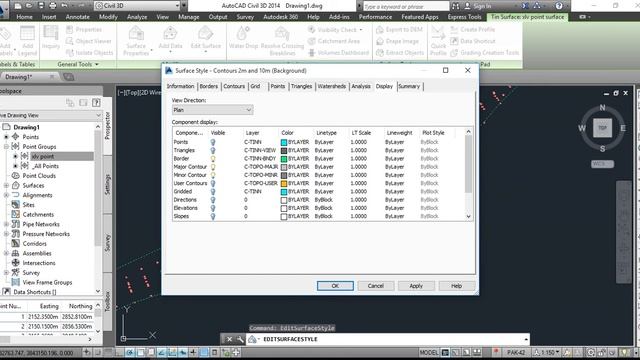Click the Toolspace help question icon
Viewport: 640px width, 360px height.
pos(96,102)
